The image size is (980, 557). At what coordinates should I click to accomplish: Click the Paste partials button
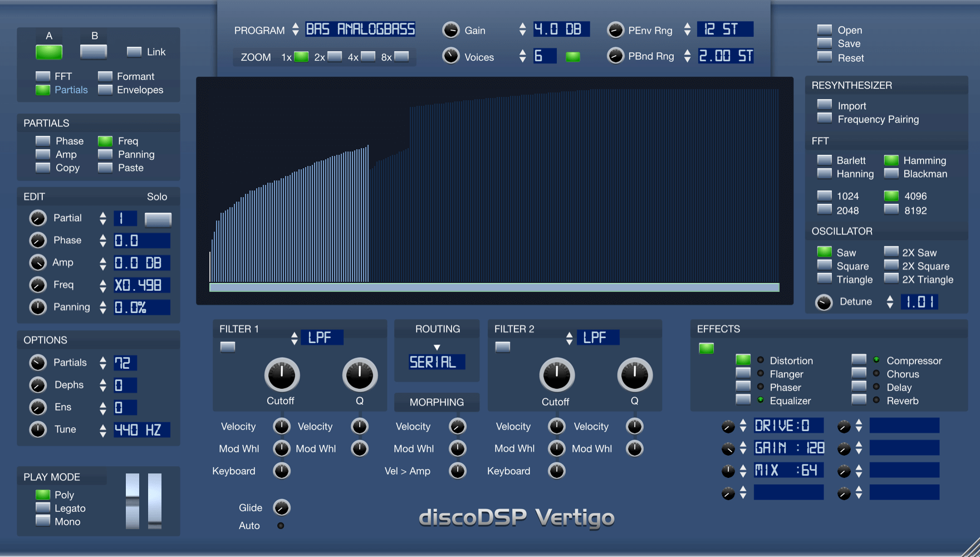click(105, 168)
